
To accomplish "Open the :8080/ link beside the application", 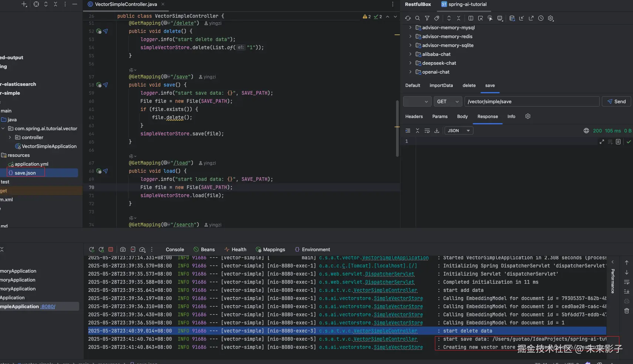I will [x=48, y=307].
